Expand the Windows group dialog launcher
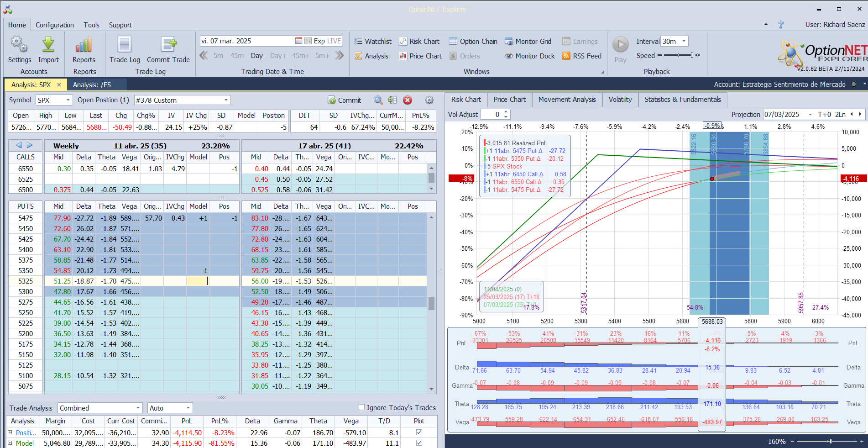868x448 pixels. pyautogui.click(x=602, y=72)
